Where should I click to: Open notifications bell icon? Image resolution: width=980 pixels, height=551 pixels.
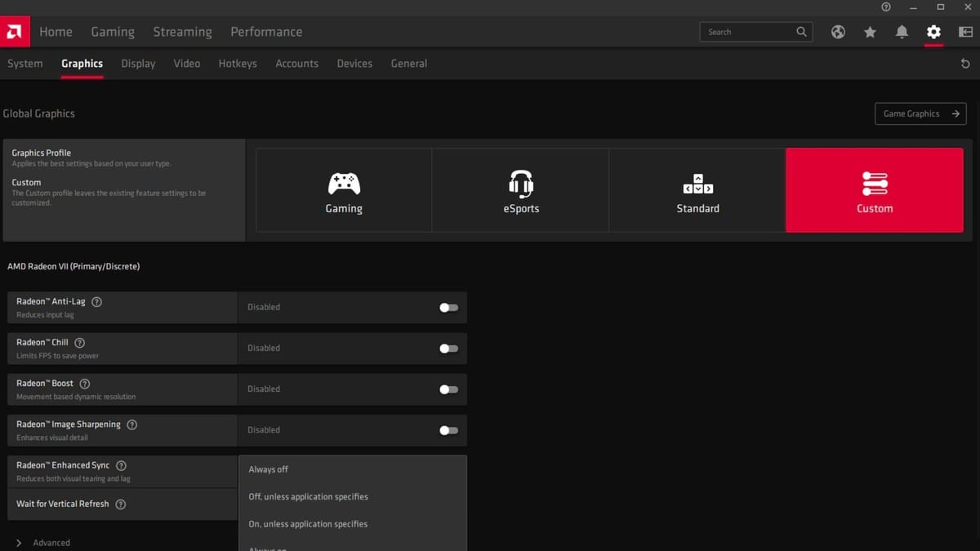point(902,32)
